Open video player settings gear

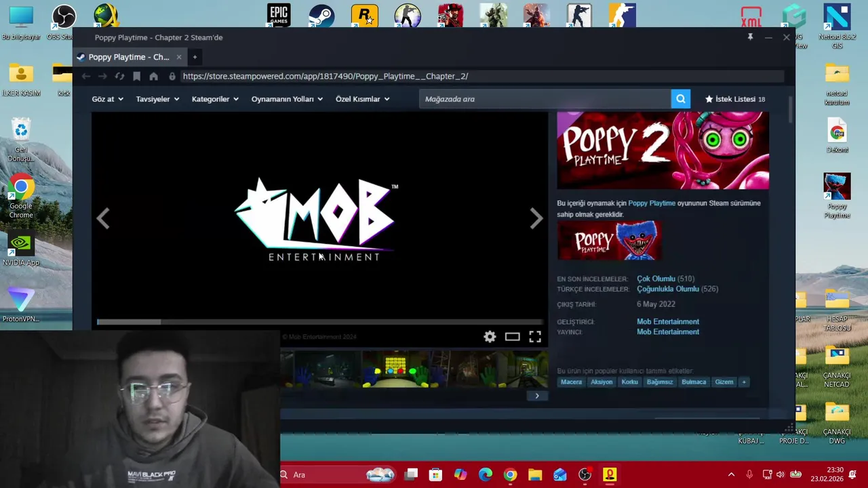point(490,336)
